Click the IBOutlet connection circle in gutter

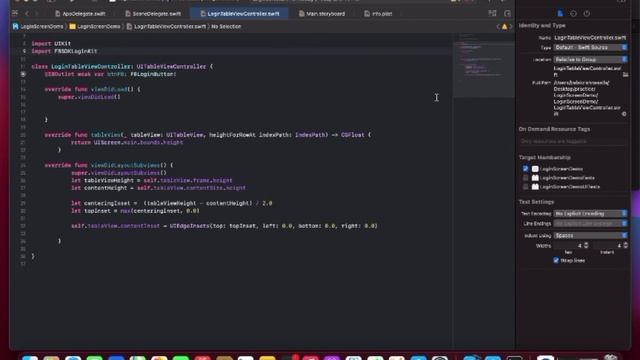(23, 74)
